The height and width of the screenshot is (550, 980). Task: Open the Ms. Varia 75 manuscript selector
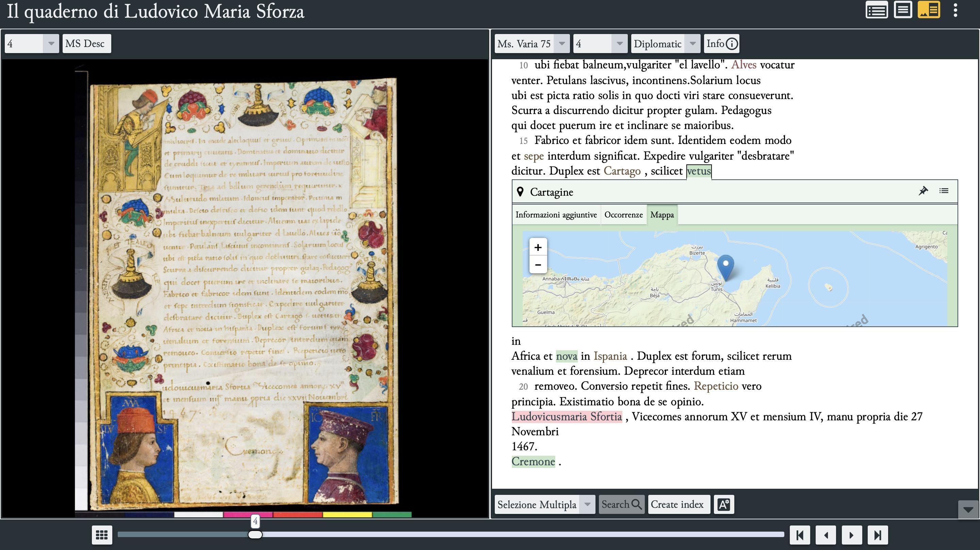coord(531,43)
